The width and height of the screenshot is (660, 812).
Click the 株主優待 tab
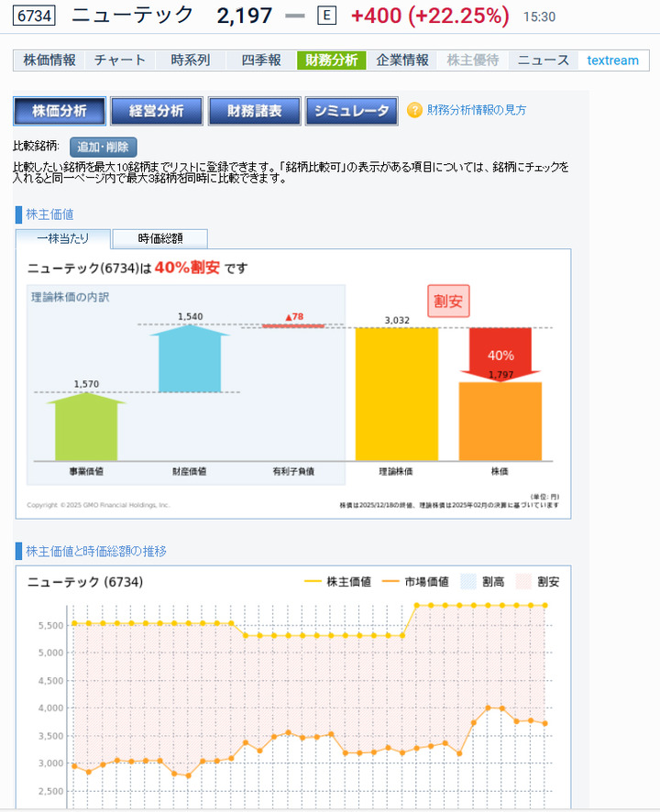point(473,60)
